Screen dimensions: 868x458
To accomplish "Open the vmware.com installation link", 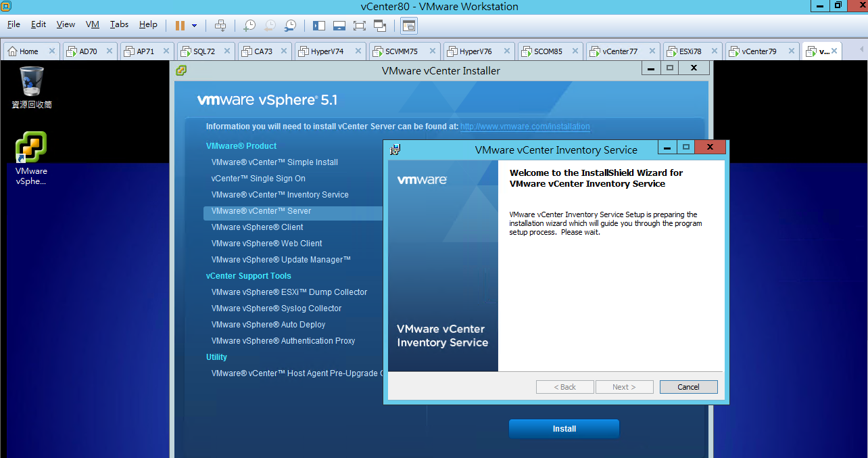I will (x=525, y=127).
